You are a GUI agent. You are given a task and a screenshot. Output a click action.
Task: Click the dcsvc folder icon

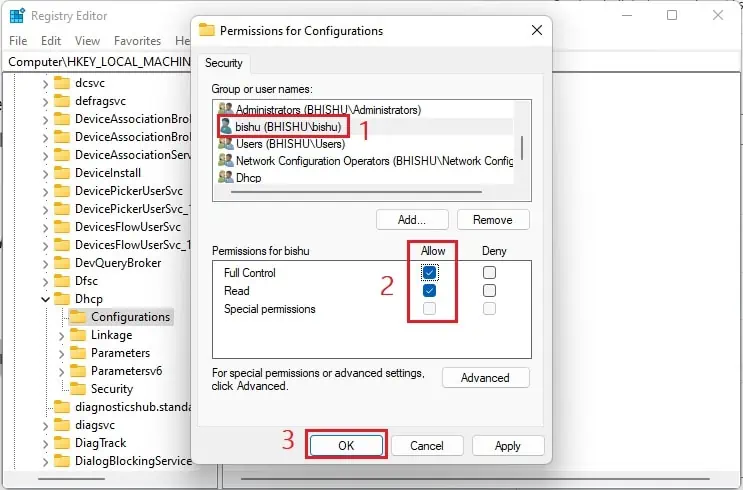[62, 83]
